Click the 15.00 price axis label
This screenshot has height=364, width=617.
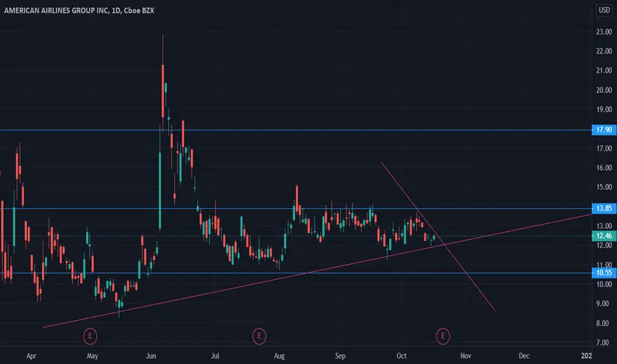click(604, 187)
